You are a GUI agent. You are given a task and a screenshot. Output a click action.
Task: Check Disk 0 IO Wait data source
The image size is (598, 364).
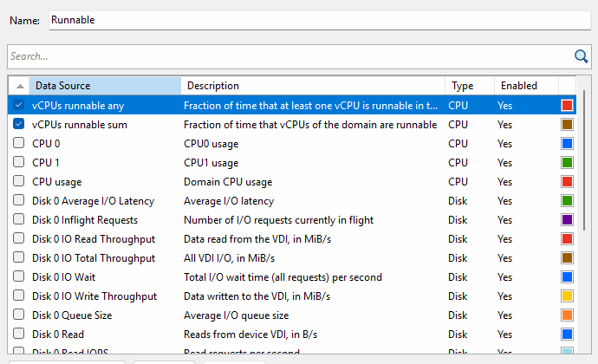[19, 276]
